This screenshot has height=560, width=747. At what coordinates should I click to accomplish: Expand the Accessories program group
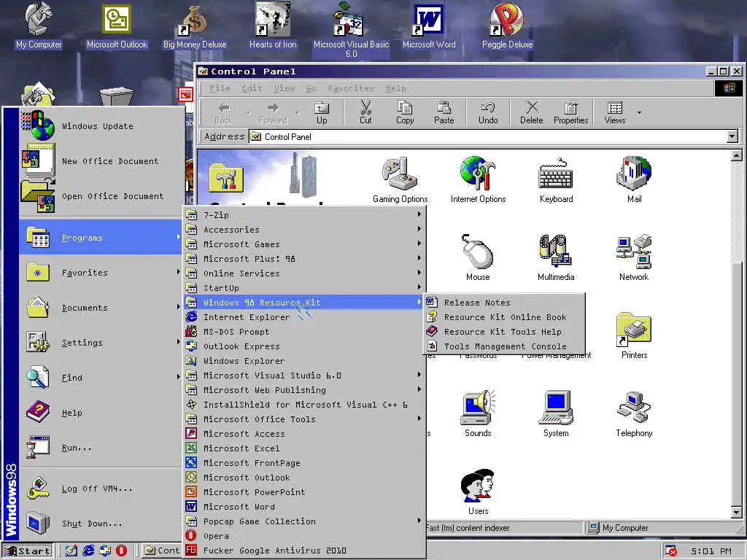(x=304, y=230)
